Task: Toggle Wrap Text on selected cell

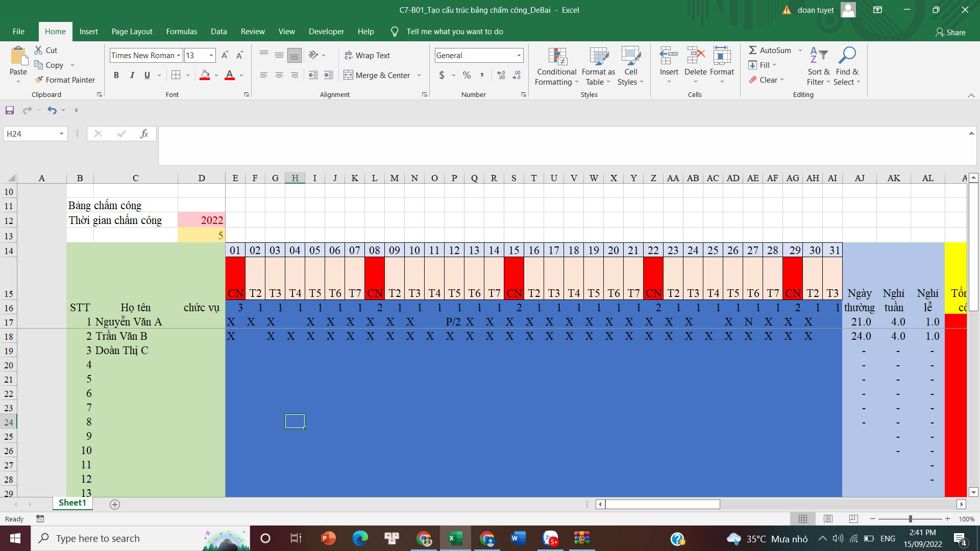Action: (x=367, y=55)
